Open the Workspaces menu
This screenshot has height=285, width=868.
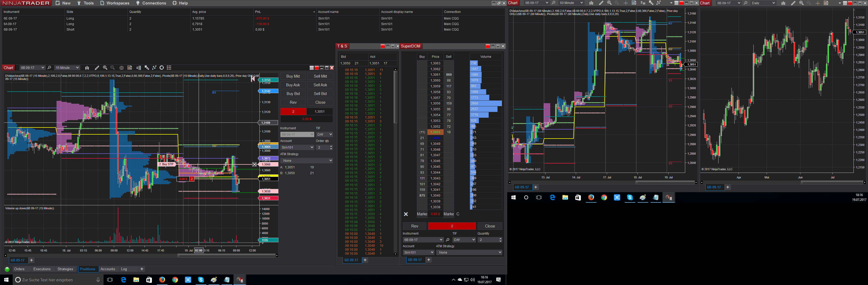point(115,3)
